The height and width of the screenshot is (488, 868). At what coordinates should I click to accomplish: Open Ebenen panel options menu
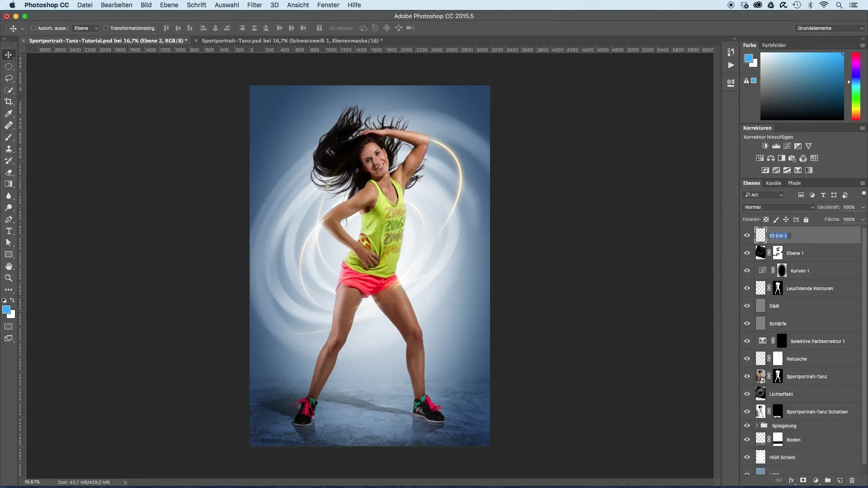pyautogui.click(x=862, y=183)
